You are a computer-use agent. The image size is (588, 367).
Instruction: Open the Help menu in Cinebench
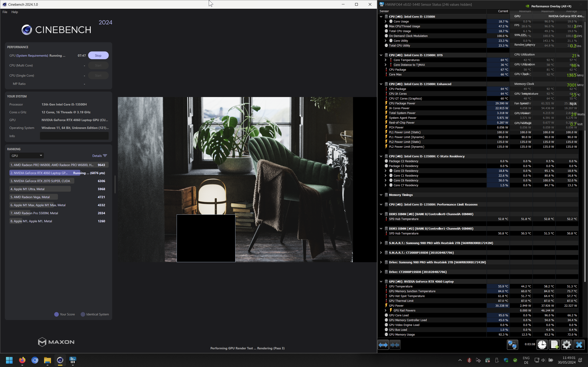[x=14, y=12]
